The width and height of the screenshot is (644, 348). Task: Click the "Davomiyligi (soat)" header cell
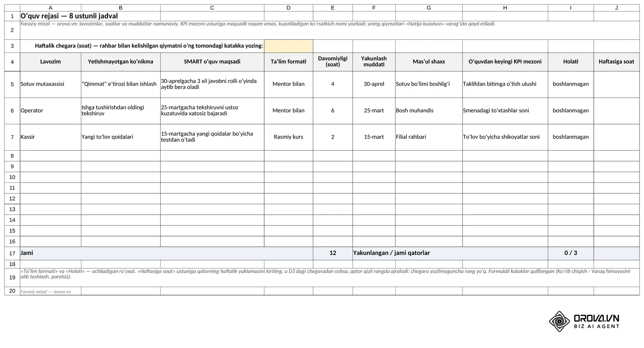click(332, 62)
